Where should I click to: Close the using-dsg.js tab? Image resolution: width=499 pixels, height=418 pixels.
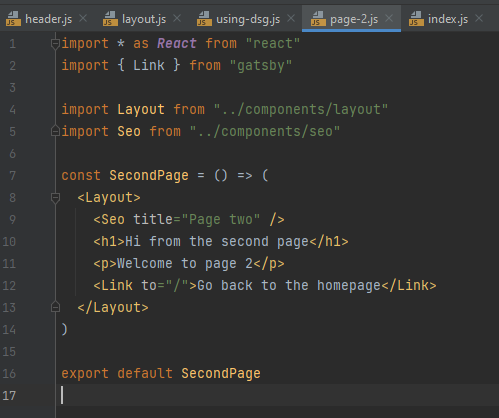click(291, 18)
